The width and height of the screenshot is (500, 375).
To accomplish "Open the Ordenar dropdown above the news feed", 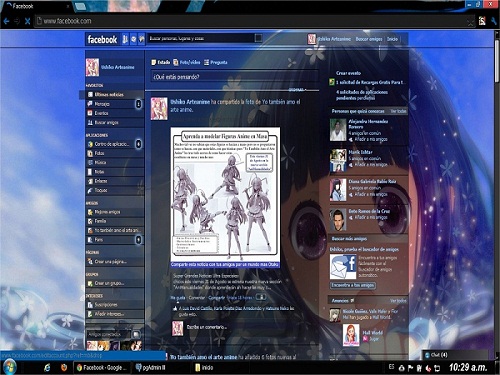I will pos(297,90).
